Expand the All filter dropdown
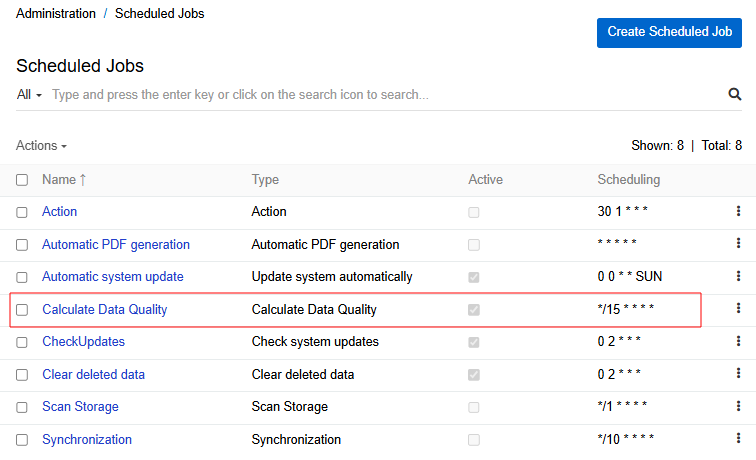The image size is (756, 460). coord(29,95)
